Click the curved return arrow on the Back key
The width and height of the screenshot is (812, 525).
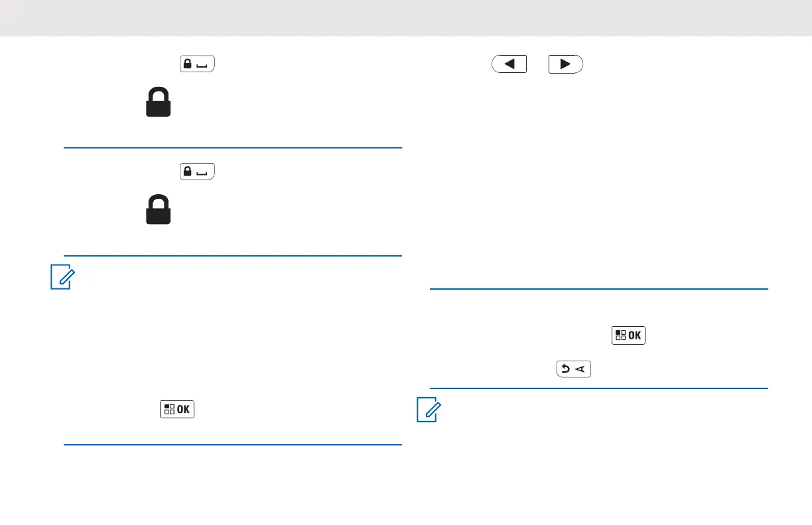[567, 370]
